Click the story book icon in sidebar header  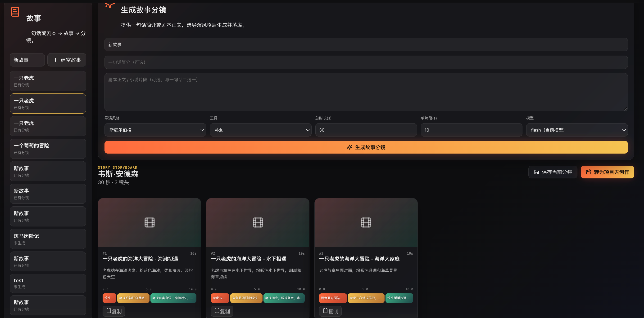point(15,12)
